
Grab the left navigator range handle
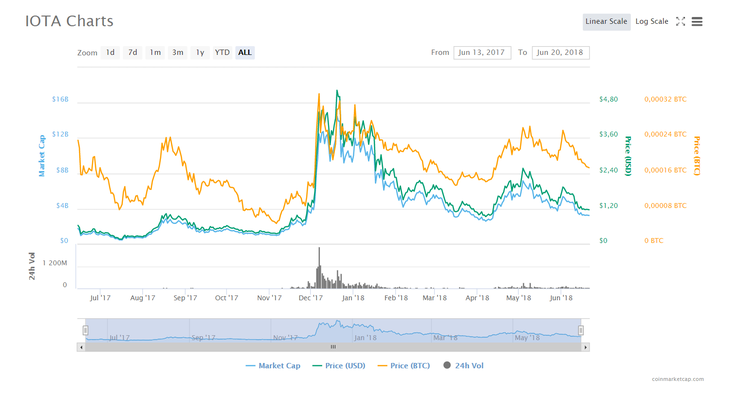pos(85,330)
